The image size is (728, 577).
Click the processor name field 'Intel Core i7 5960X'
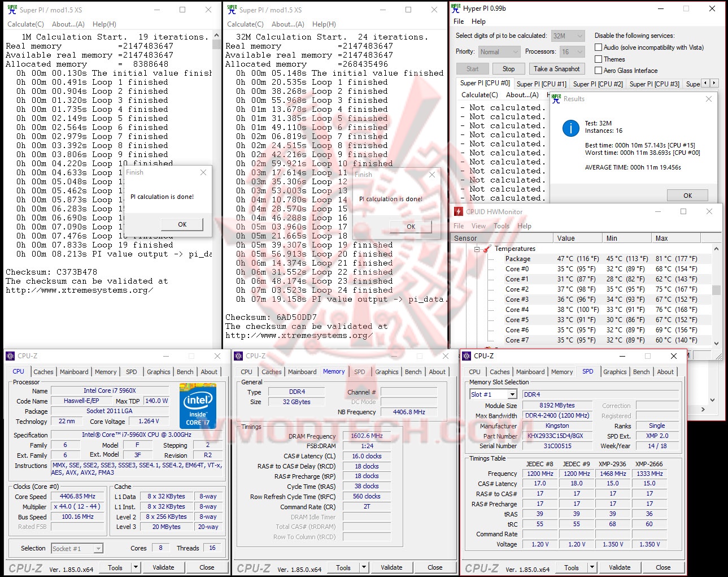coord(110,391)
